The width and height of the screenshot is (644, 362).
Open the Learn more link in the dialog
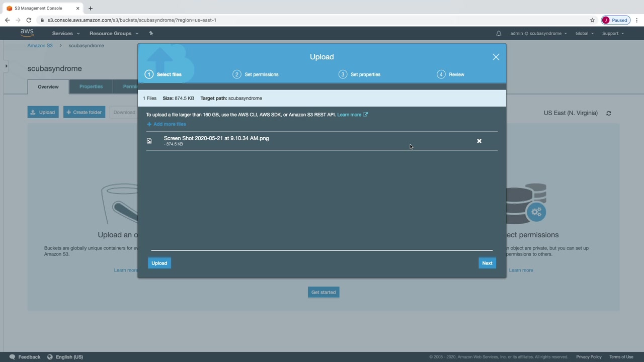(x=352, y=115)
